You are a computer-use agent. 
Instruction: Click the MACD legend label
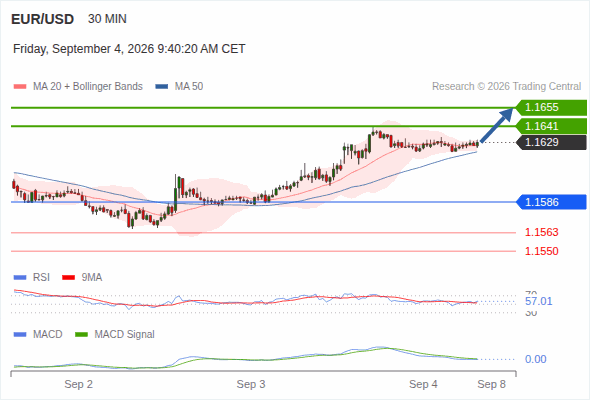(48, 335)
